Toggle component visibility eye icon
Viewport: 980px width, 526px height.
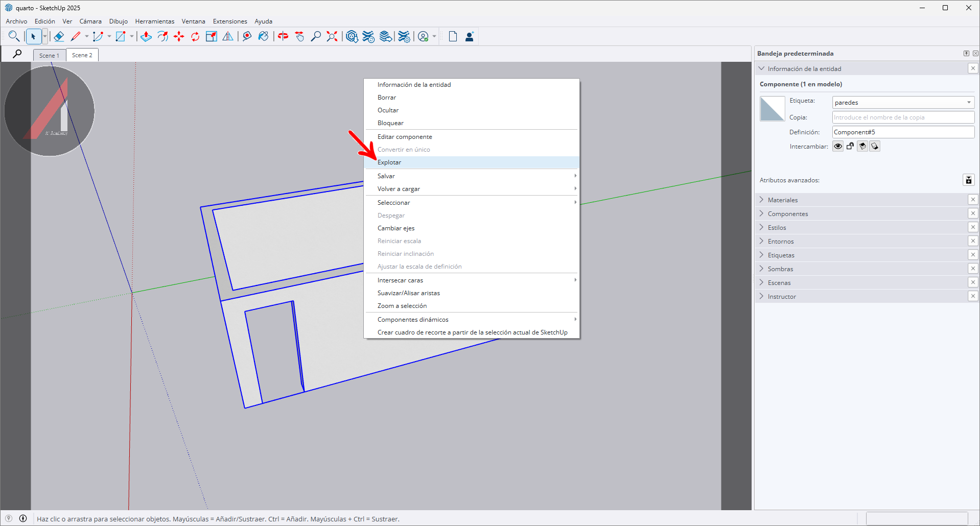tap(838, 147)
